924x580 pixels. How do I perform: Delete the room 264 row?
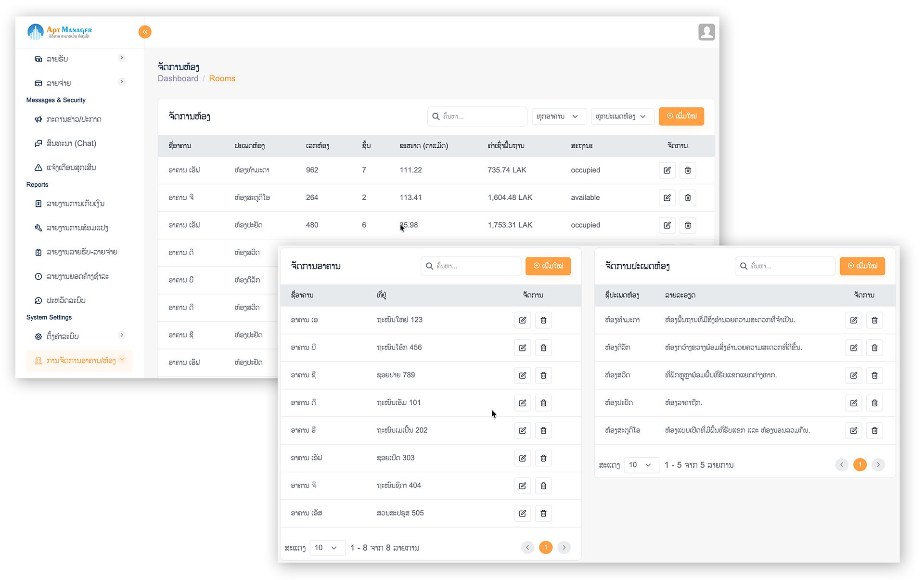(688, 198)
